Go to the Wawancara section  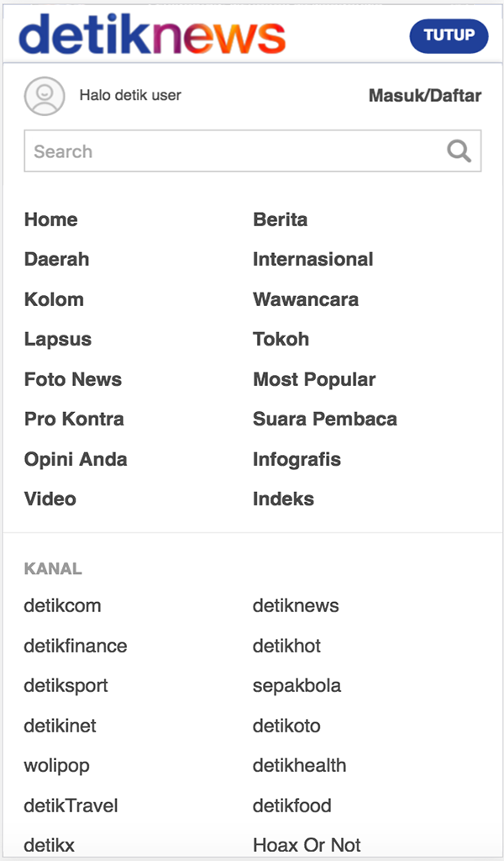306,299
